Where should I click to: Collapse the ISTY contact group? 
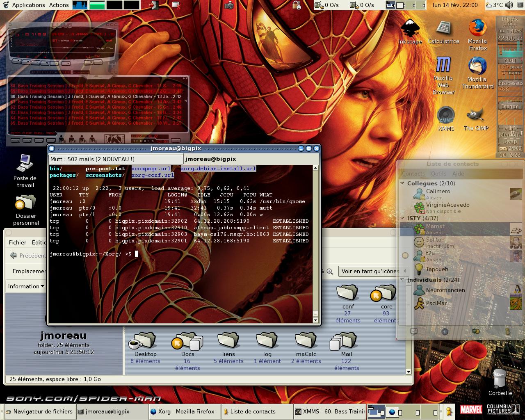click(x=403, y=218)
